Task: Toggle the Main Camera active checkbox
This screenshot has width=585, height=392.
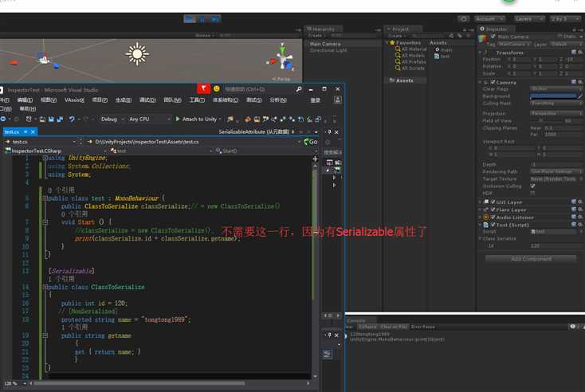Action: pos(493,37)
